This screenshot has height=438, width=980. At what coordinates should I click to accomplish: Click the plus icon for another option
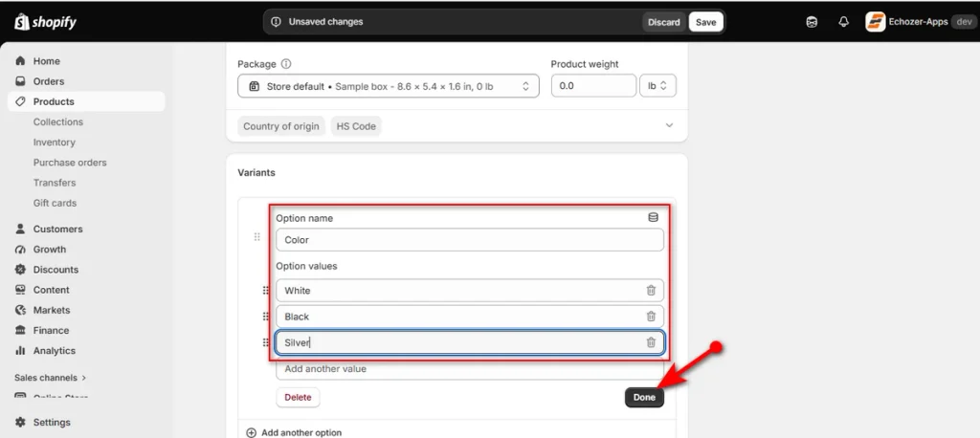pos(252,432)
